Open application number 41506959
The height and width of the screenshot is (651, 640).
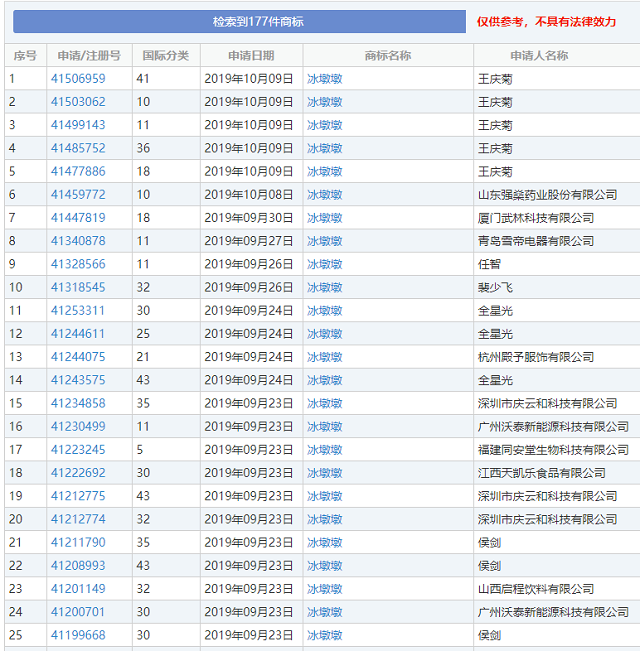[78, 78]
